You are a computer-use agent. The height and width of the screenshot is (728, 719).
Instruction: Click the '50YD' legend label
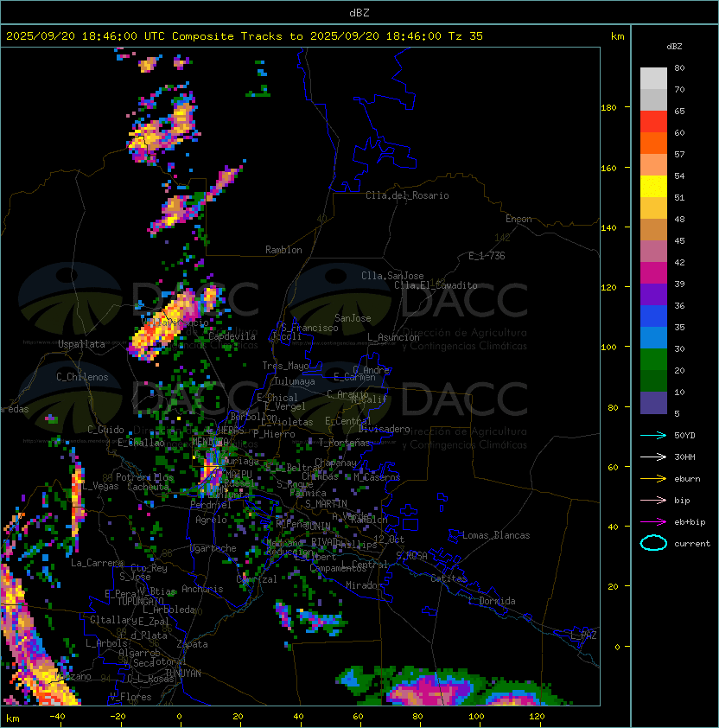[684, 435]
